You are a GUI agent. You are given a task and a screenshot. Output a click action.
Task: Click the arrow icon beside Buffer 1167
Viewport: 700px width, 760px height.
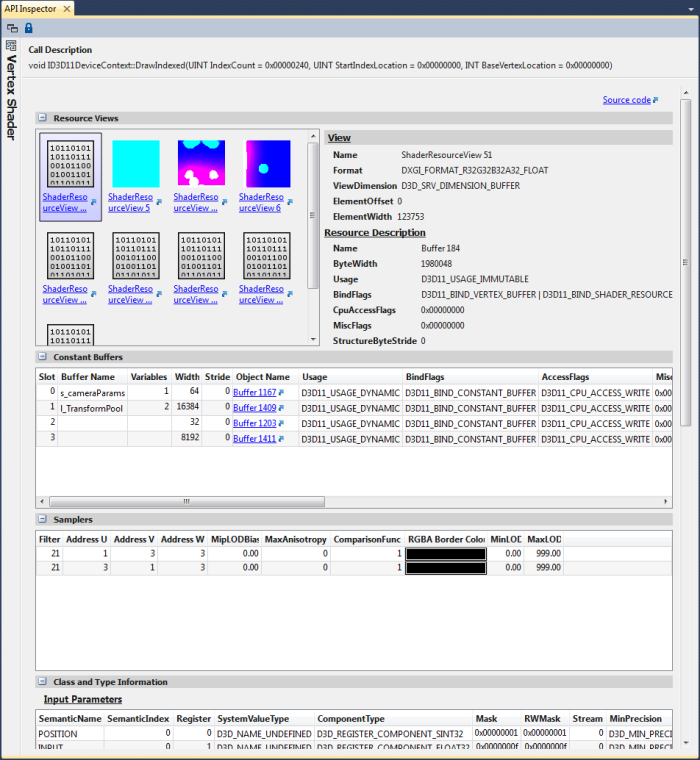[283, 393]
